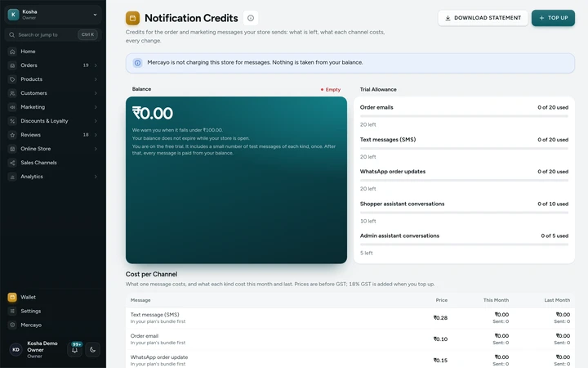Click the Orders count badge 19

(x=86, y=65)
